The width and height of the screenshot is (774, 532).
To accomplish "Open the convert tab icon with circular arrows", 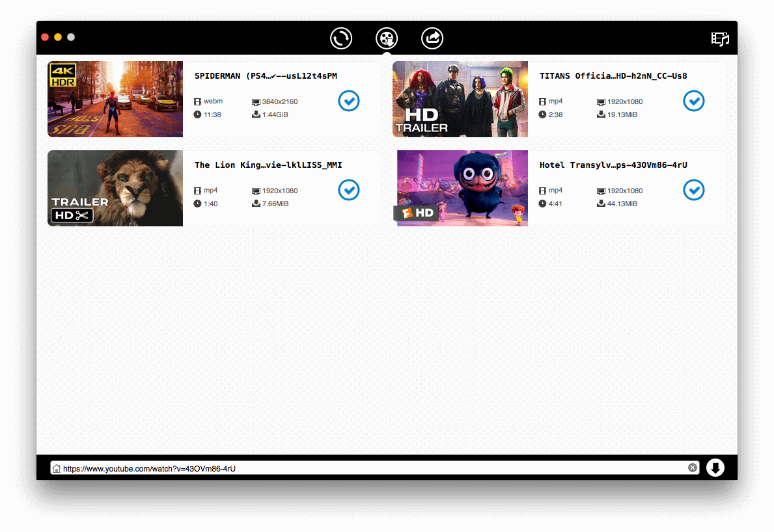I will [x=341, y=38].
